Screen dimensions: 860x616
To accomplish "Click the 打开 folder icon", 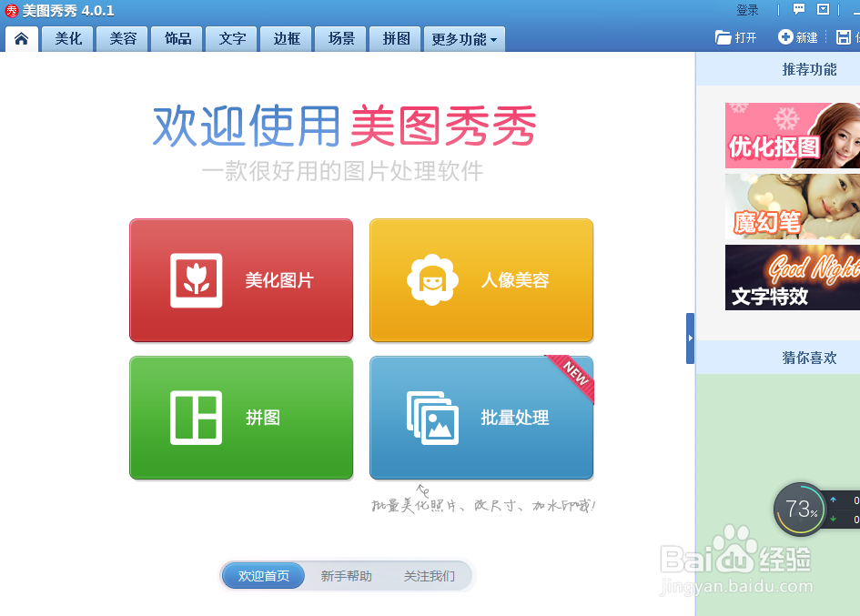I will [x=723, y=37].
